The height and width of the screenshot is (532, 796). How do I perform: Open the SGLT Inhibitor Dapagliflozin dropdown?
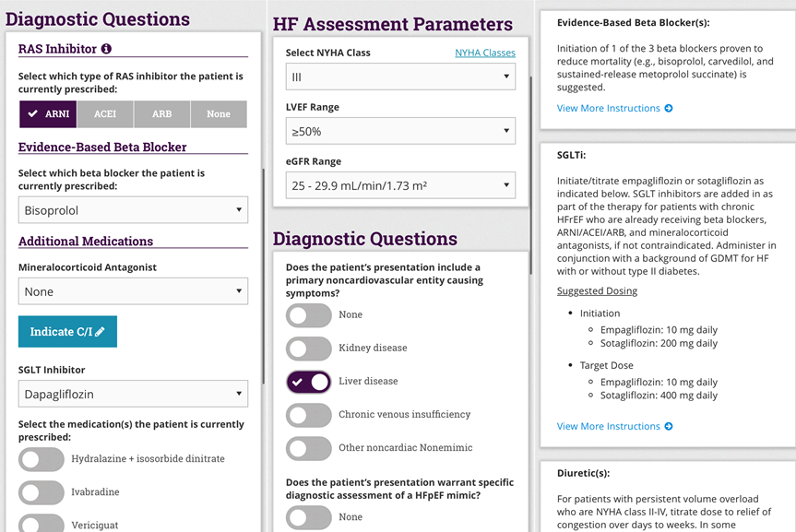click(x=133, y=395)
